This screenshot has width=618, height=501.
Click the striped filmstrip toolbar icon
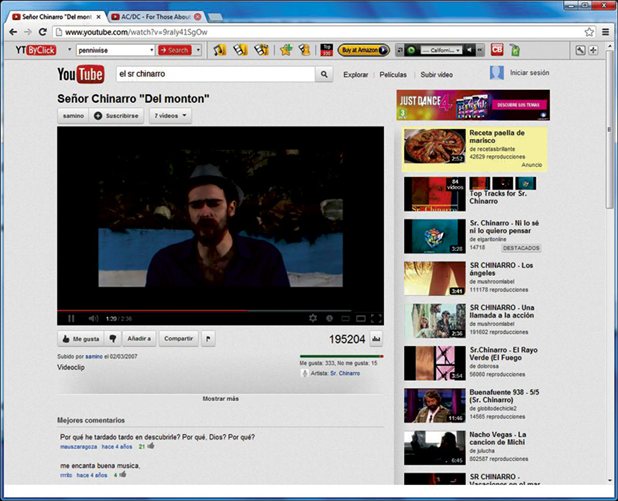pyautogui.click(x=261, y=50)
